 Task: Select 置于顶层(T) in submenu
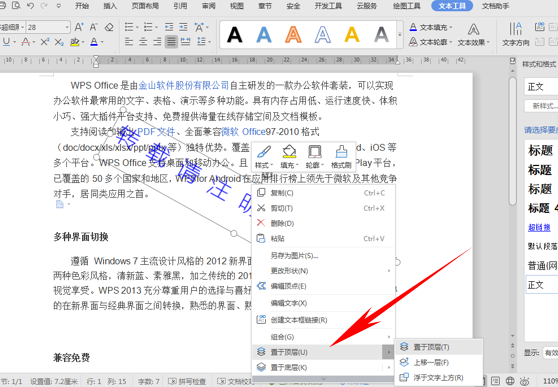click(439, 347)
